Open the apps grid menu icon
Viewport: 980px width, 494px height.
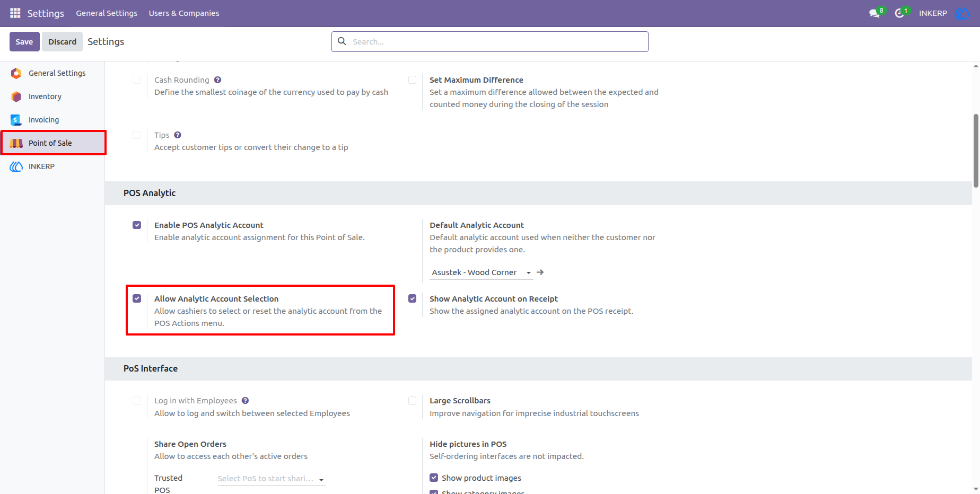(15, 13)
